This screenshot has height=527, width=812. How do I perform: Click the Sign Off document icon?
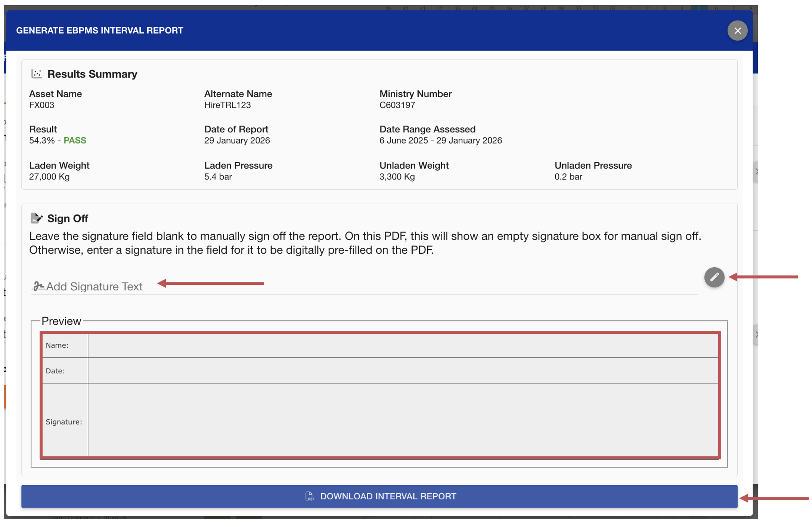pyautogui.click(x=36, y=218)
